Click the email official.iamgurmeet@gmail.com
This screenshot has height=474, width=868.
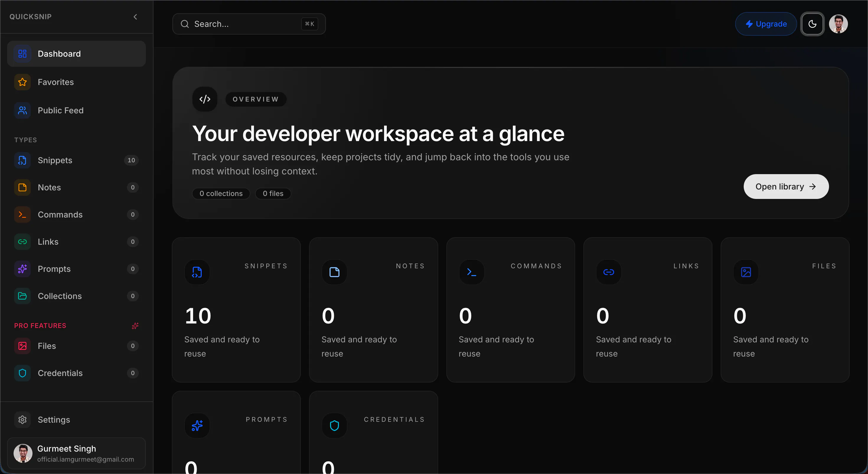pyautogui.click(x=86, y=459)
